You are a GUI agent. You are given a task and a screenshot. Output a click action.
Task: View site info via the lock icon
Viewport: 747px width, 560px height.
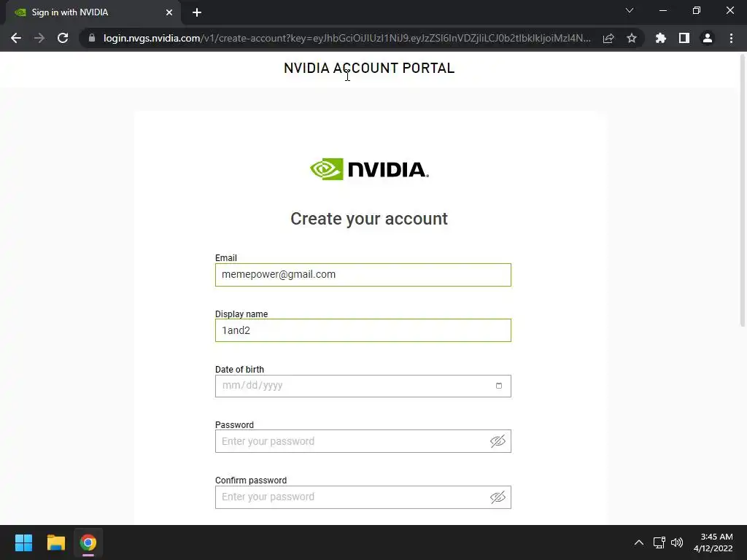pos(92,38)
